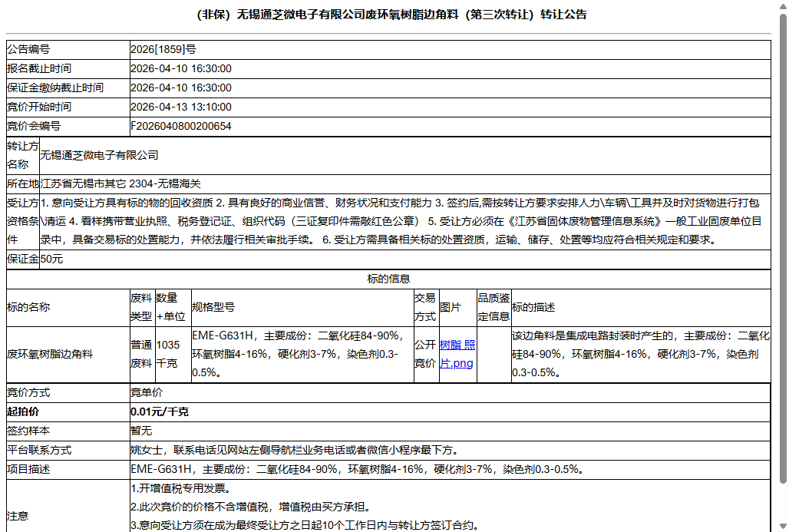Click the deposit amount 50元
Image resolution: width=789 pixels, height=532 pixels.
(52, 259)
